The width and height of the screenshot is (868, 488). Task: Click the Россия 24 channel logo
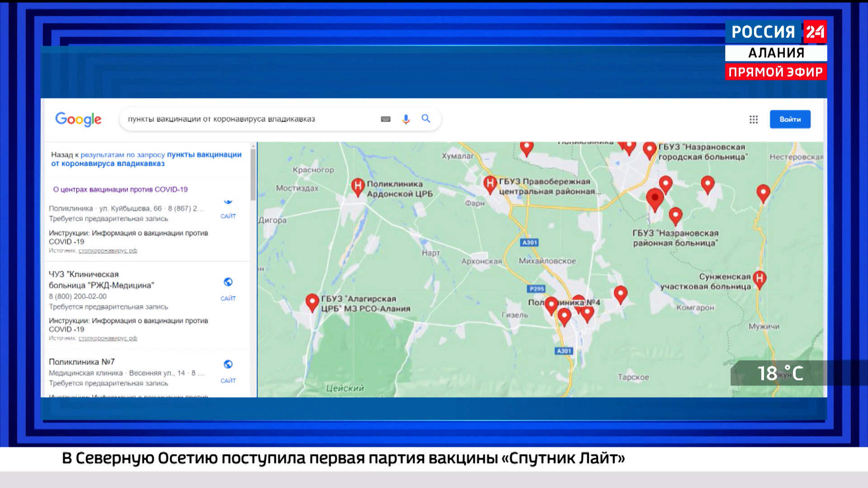[776, 32]
